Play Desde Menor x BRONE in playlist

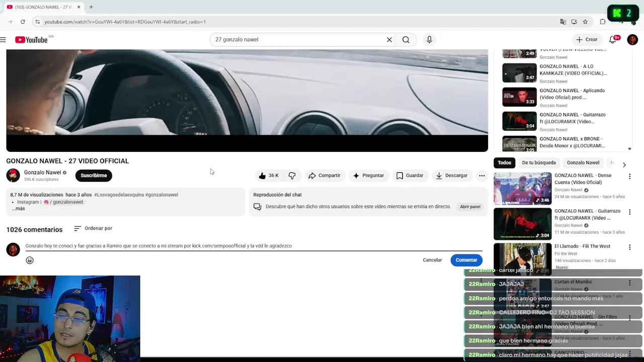(x=563, y=143)
